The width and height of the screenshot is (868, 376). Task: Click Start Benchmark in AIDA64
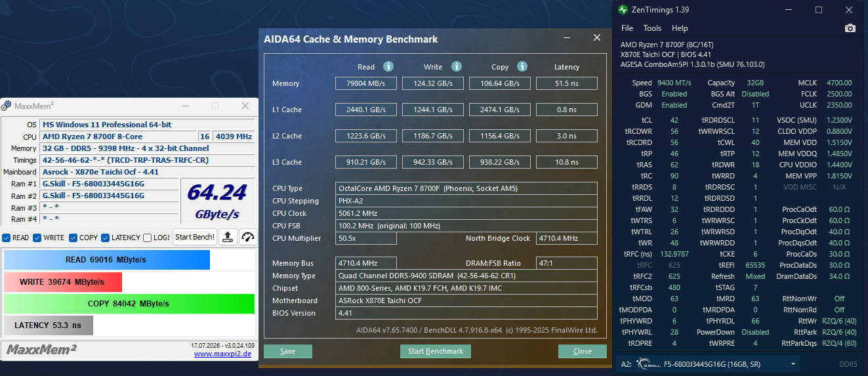(436, 351)
